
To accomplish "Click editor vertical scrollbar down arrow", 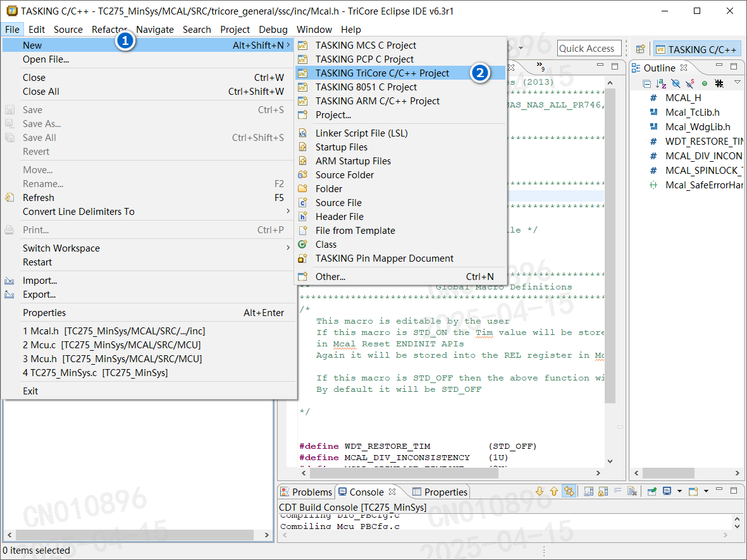I will click(x=610, y=461).
